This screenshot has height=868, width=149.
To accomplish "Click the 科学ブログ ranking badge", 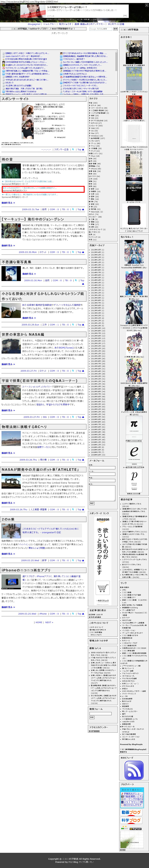I will (x=131, y=820).
